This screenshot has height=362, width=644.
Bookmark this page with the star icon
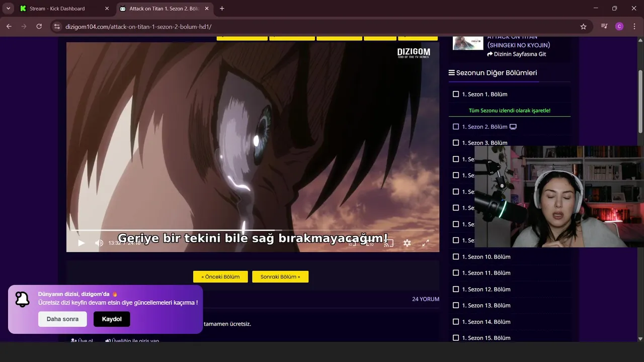[583, 26]
